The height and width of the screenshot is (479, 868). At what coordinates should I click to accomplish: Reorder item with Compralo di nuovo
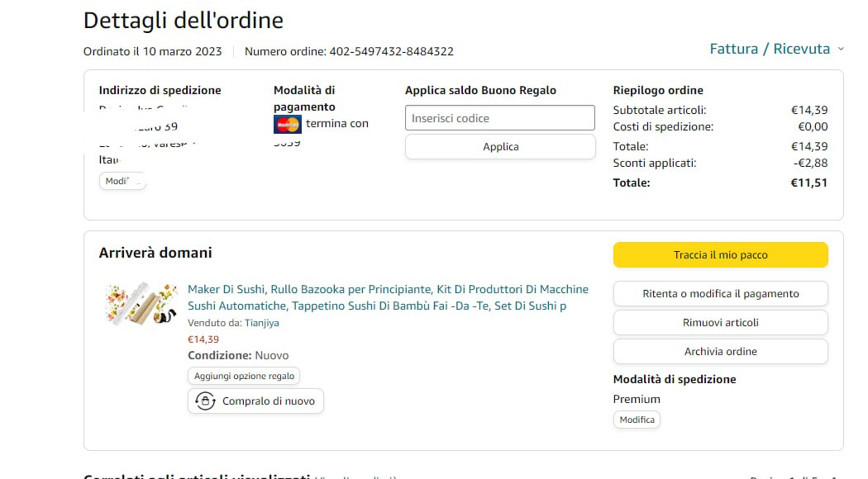(x=256, y=401)
